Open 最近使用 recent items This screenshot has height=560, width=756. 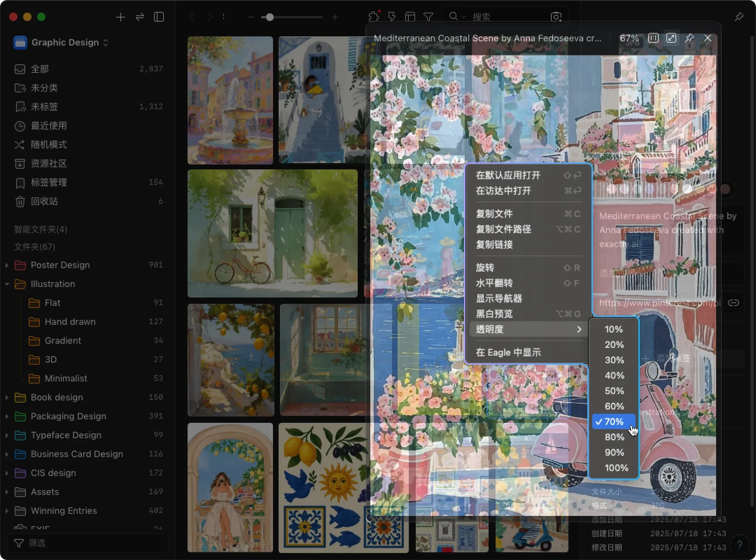coord(89,126)
